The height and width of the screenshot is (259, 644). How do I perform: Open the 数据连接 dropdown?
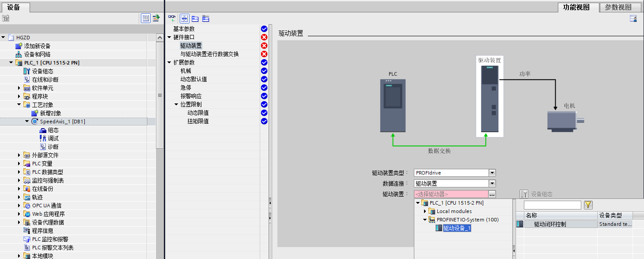[491, 183]
